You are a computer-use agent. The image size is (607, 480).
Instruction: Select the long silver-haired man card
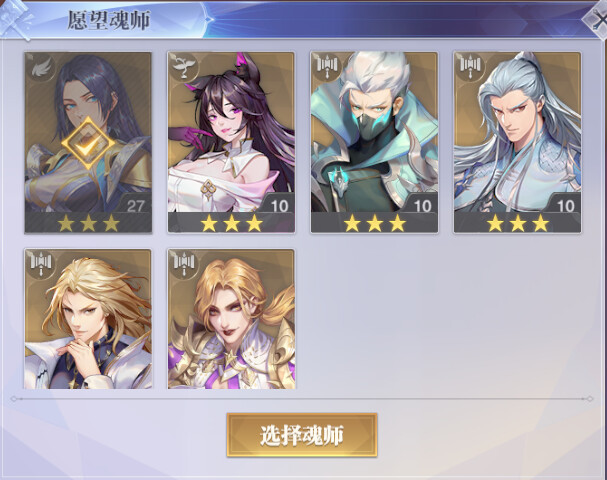[518, 142]
